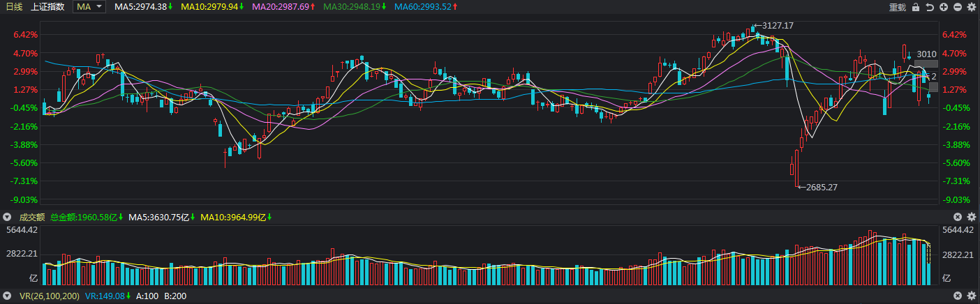Click the 上证指数 index name
Screen dimensions: 980x304
click(47, 7)
